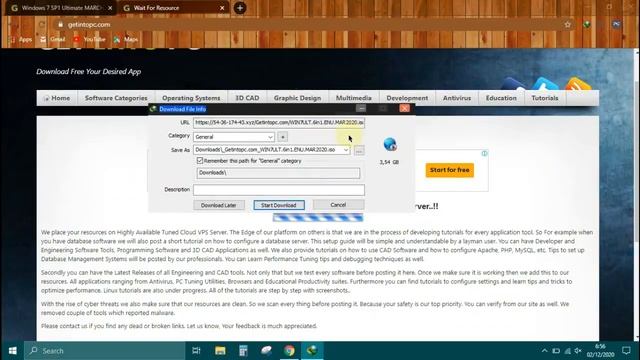Open a new browser tab

[x=240, y=8]
